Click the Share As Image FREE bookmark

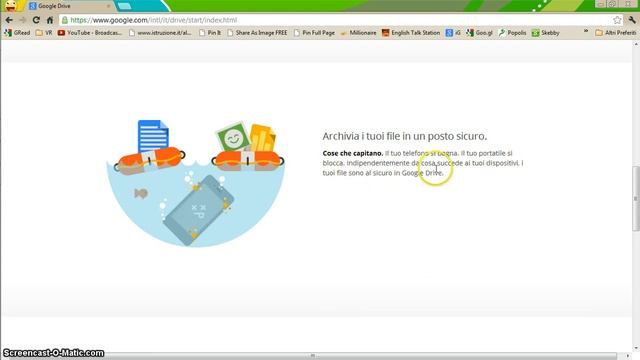[258, 33]
